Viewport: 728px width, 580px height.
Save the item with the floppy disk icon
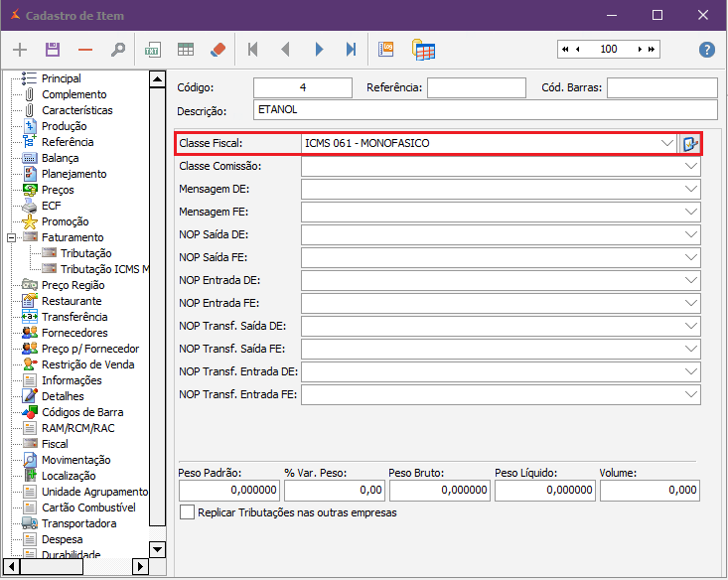(53, 50)
